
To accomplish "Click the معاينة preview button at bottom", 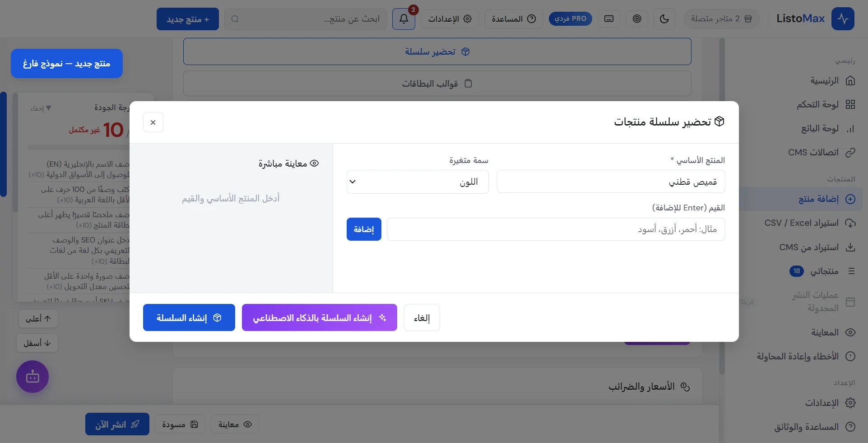I will (235, 424).
